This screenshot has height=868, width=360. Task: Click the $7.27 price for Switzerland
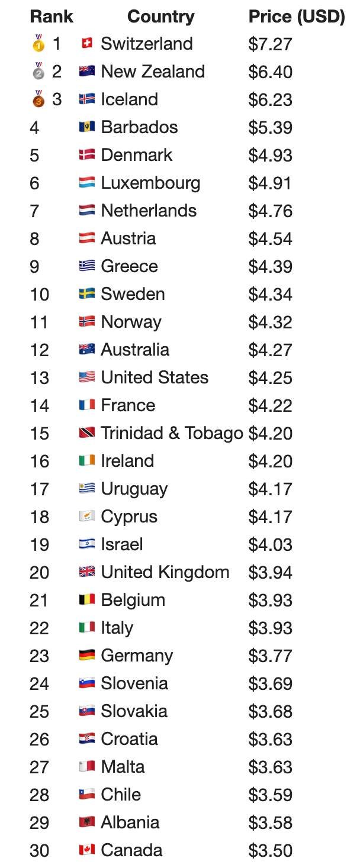tap(270, 44)
